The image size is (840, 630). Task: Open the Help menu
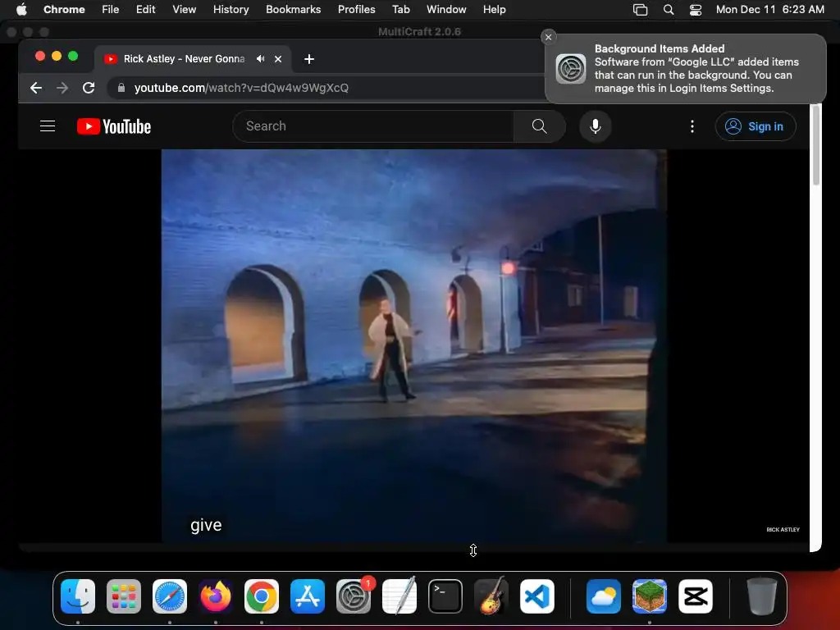coord(494,9)
